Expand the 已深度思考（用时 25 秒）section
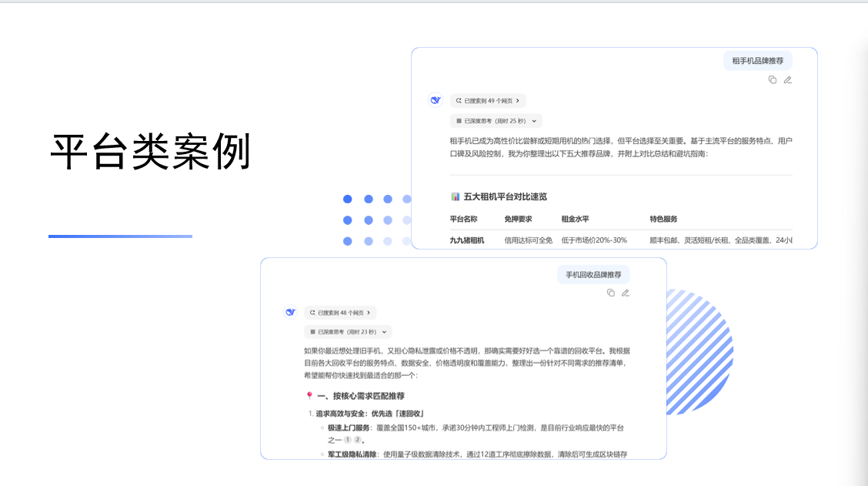The height and width of the screenshot is (486, 868). point(496,121)
